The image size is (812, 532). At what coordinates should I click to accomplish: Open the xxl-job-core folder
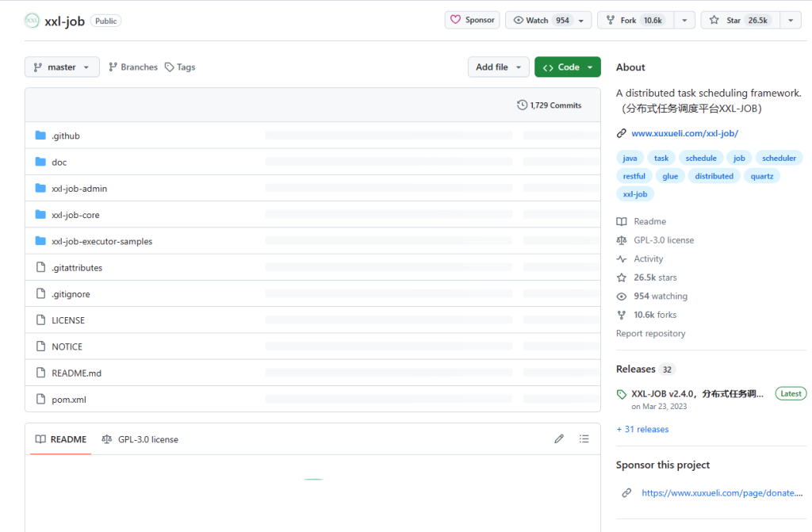coord(75,215)
